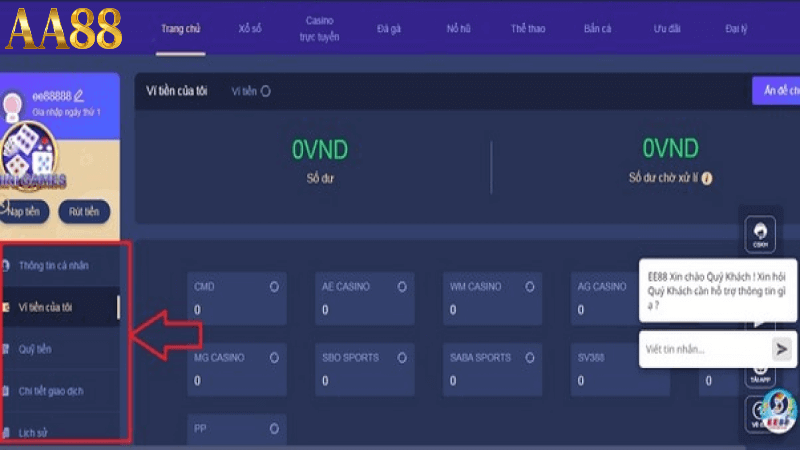Open Lịch sử in sidebar
Screen dimensions: 800x450
pyautogui.click(x=60, y=433)
